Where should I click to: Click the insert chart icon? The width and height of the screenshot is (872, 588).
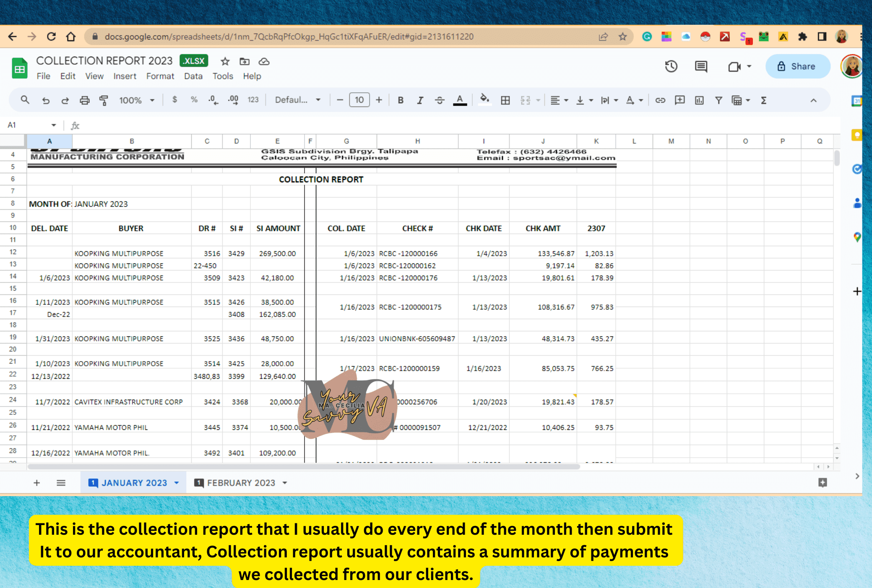pyautogui.click(x=699, y=100)
